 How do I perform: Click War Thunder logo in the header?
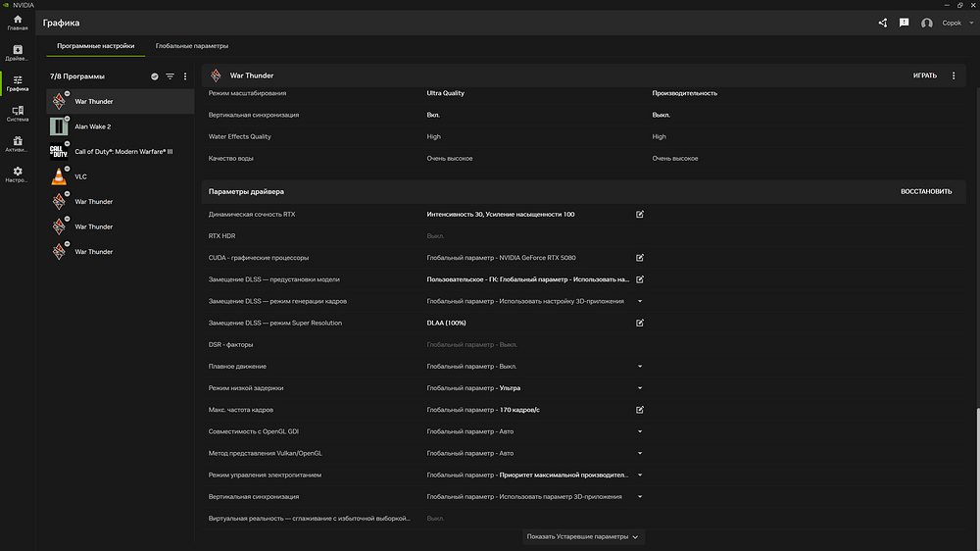216,75
